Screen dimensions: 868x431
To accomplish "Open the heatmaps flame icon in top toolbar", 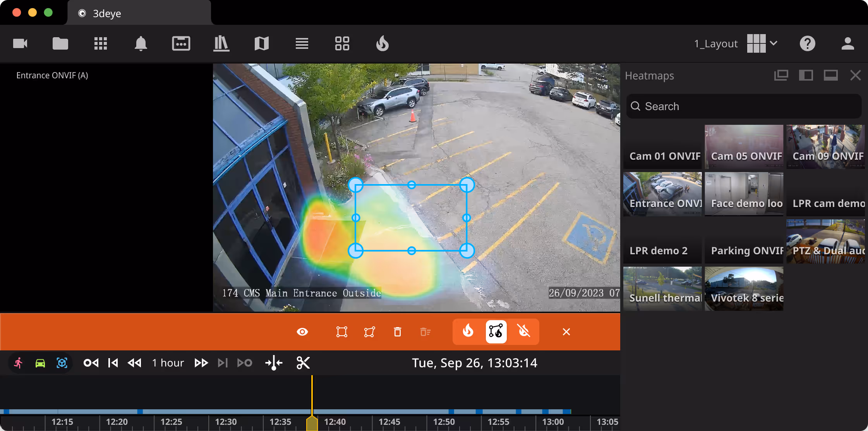I will point(382,43).
